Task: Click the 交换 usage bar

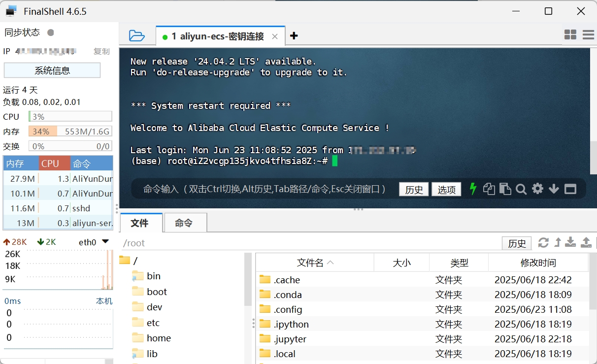Action: (70, 146)
